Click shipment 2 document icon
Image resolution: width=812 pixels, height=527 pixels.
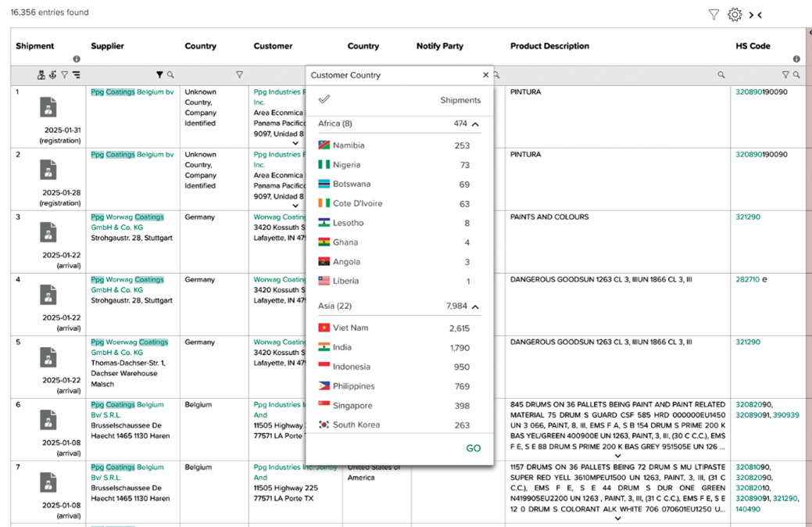tap(48, 170)
